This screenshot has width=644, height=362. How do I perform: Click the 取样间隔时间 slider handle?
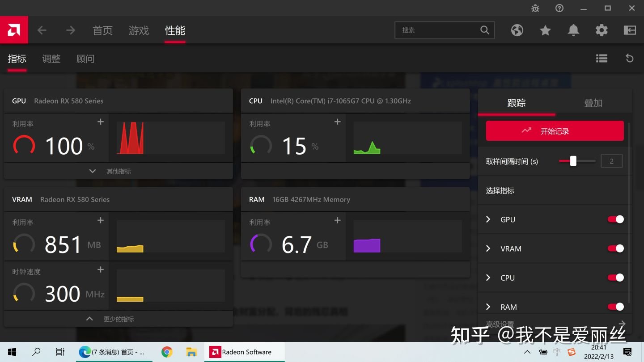coord(573,161)
